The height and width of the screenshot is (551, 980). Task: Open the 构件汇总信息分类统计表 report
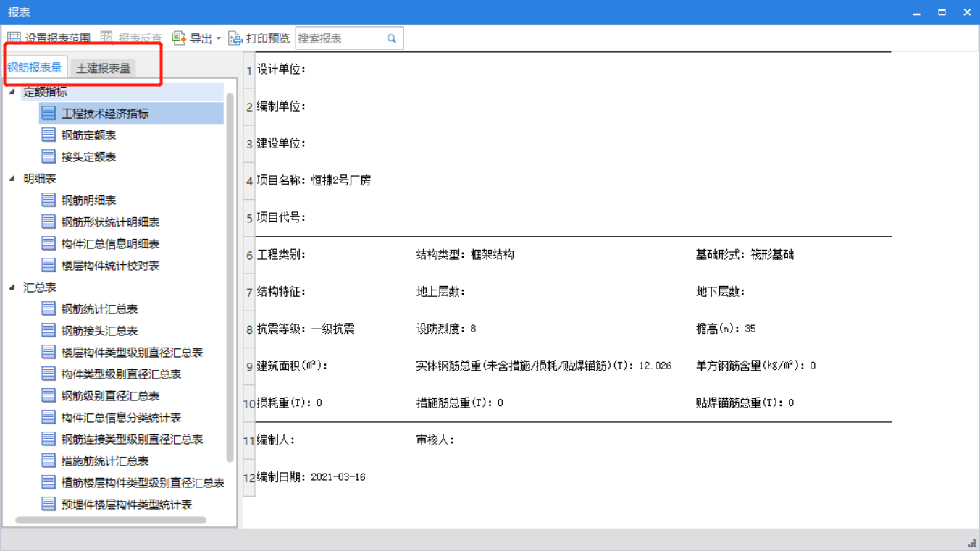tap(122, 418)
